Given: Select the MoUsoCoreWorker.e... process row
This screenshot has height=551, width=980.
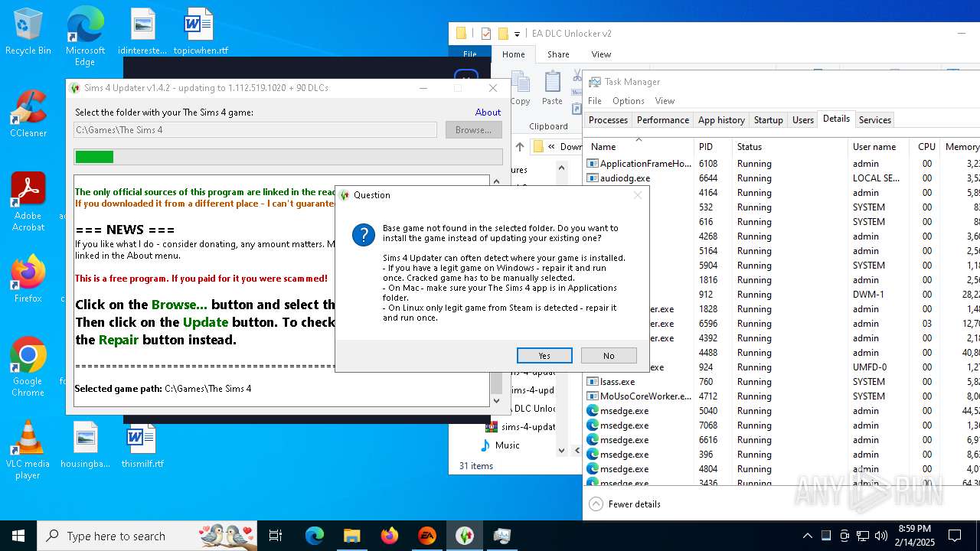Looking at the screenshot, I should click(x=782, y=396).
